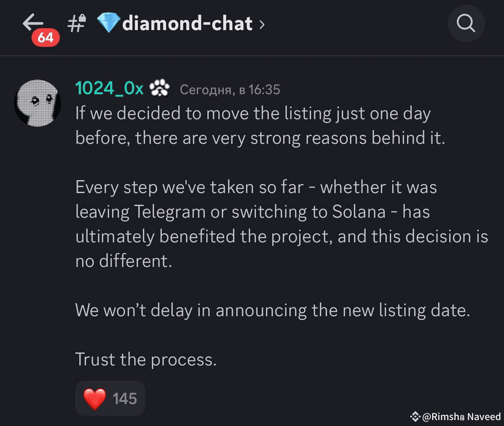Open search with the magnifier icon
Image resolution: width=504 pixels, height=426 pixels.
coord(466,23)
